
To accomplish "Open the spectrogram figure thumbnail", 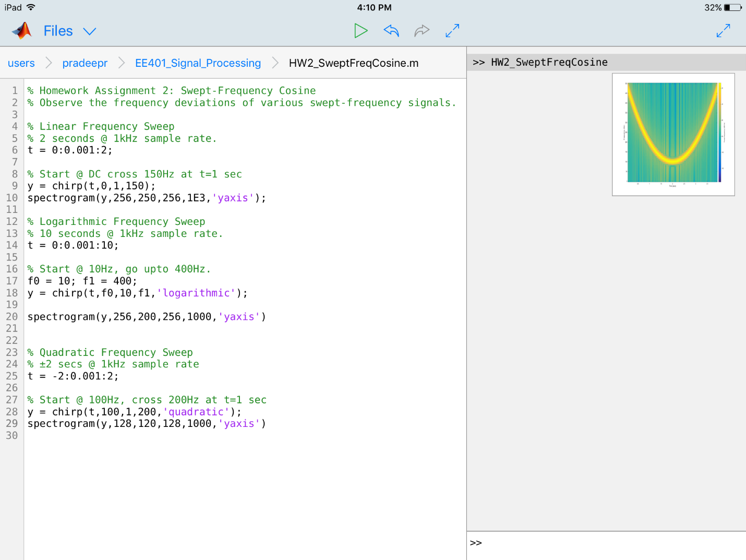I will [673, 135].
